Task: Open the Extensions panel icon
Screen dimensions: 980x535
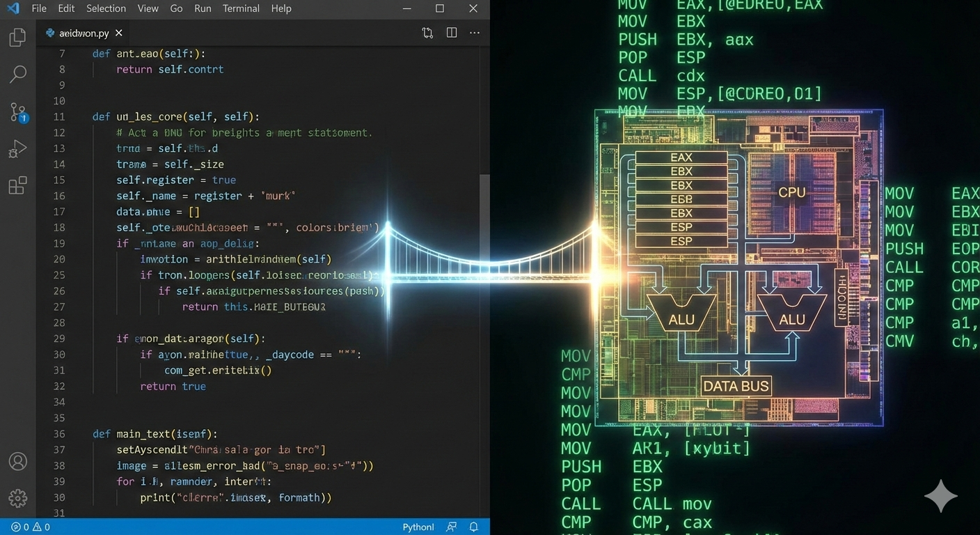Action: point(17,185)
